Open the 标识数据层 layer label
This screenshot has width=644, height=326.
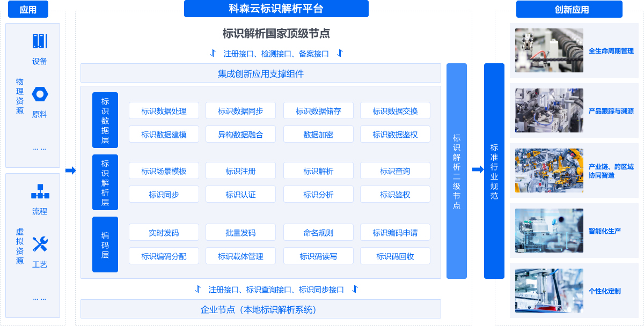point(105,120)
